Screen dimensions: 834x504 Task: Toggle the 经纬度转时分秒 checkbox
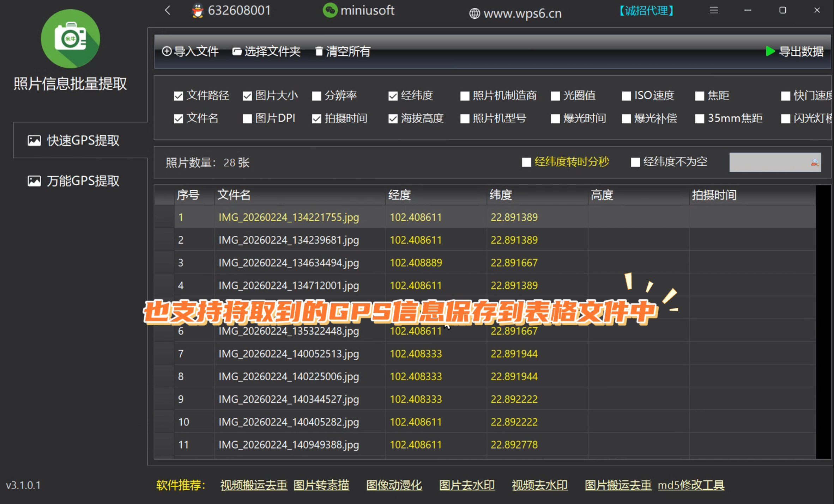coord(526,162)
